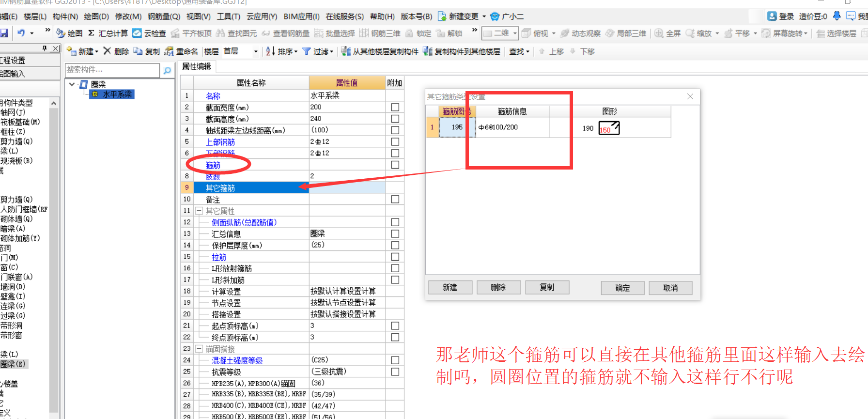This screenshot has height=419, width=868.
Task: Check 附加 box for 抗震等级
Action: click(395, 372)
